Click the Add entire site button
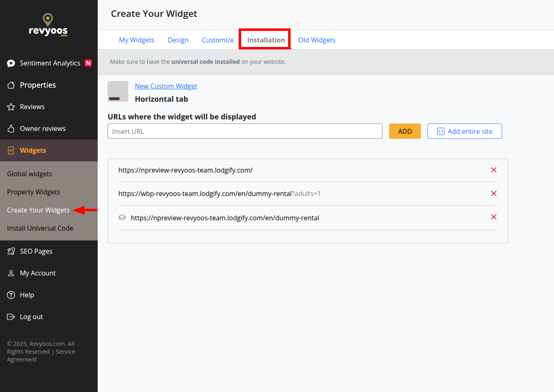 tap(465, 131)
